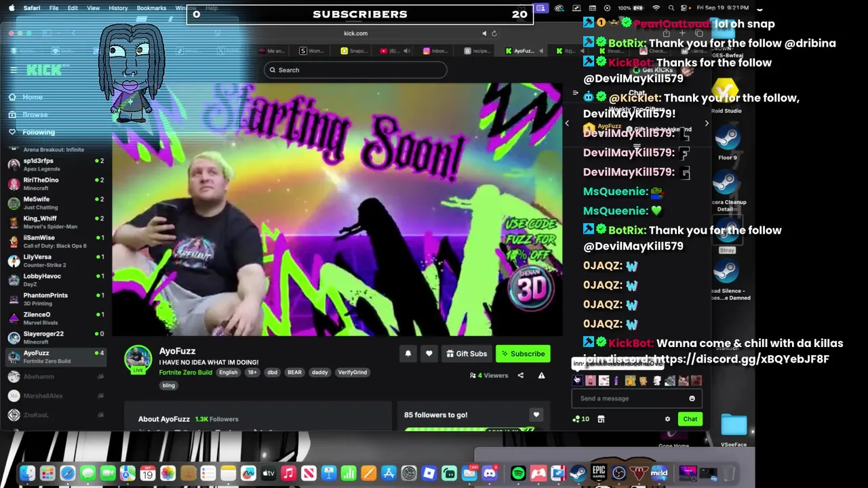Click the Kick search box
The height and width of the screenshot is (488, 868).
[x=356, y=70]
